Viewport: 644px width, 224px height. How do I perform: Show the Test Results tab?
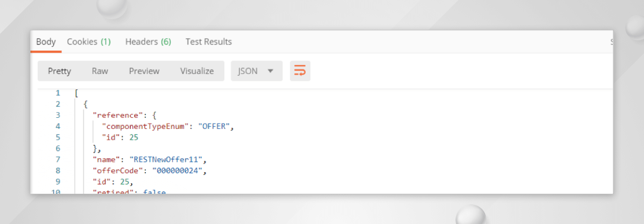click(x=209, y=42)
